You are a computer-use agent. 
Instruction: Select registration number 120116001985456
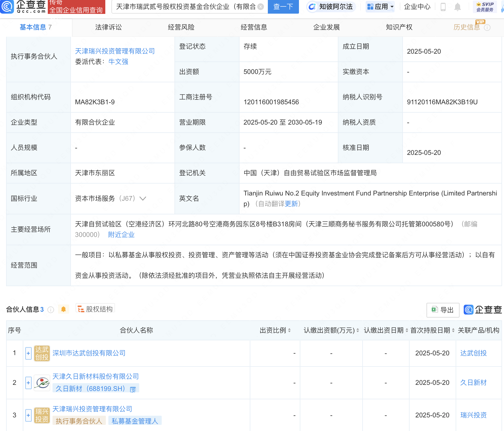pyautogui.click(x=271, y=102)
